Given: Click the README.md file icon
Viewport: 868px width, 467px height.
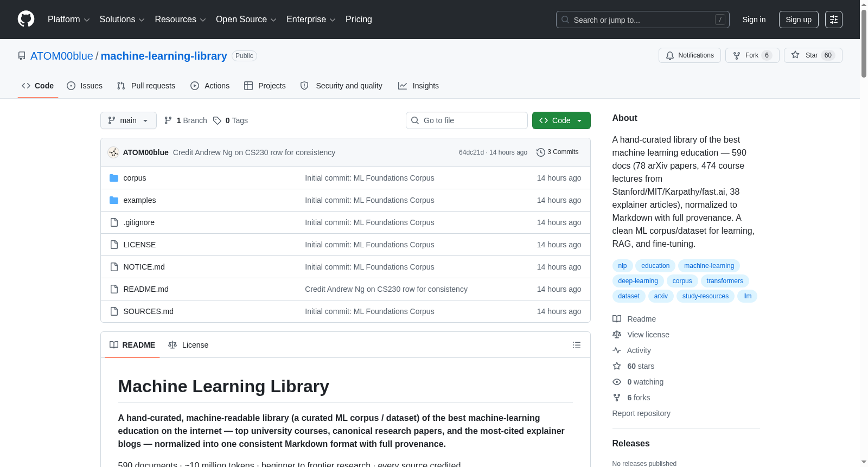Looking at the screenshot, I should pyautogui.click(x=114, y=289).
